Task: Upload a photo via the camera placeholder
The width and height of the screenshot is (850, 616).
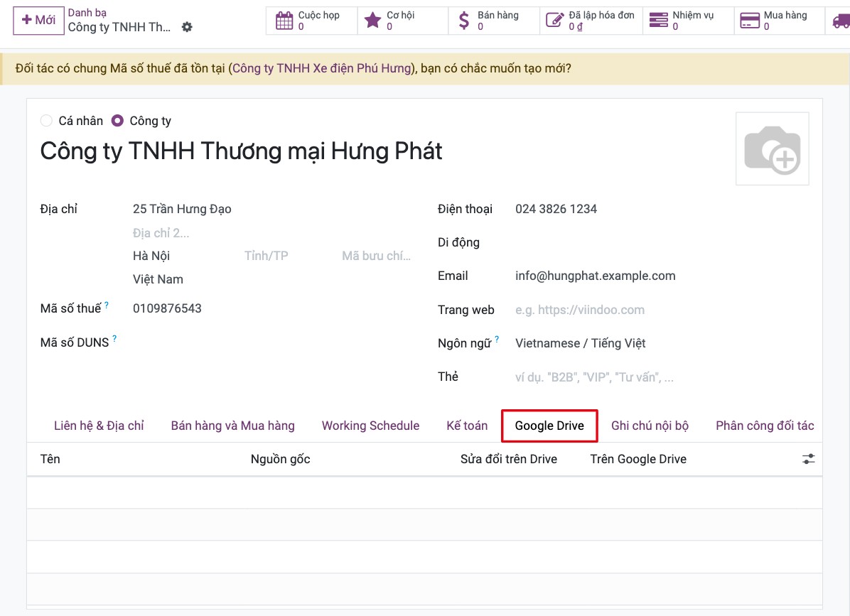Action: pos(773,149)
